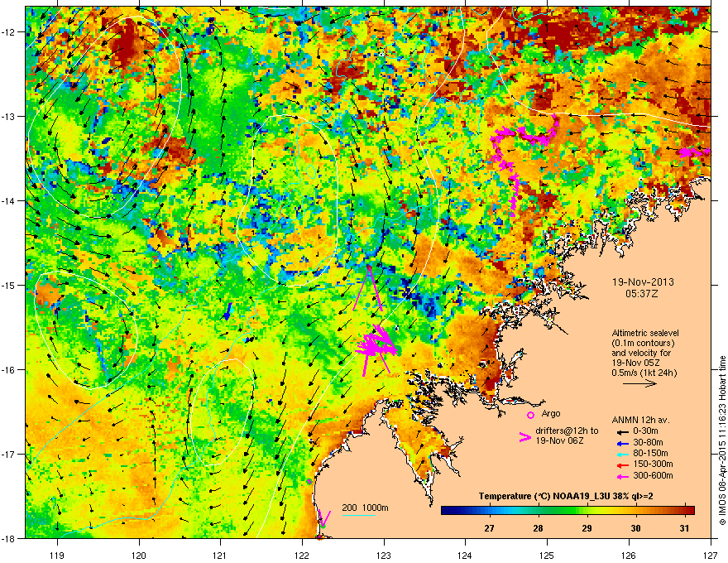Click longitude axis label 120
This screenshot has width=728, height=563.
click(139, 555)
